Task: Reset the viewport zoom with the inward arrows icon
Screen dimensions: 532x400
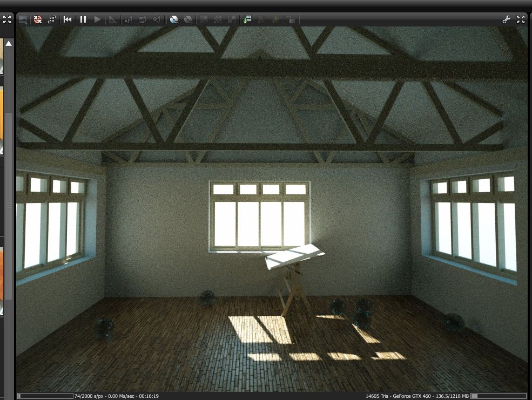Action: 51,19
